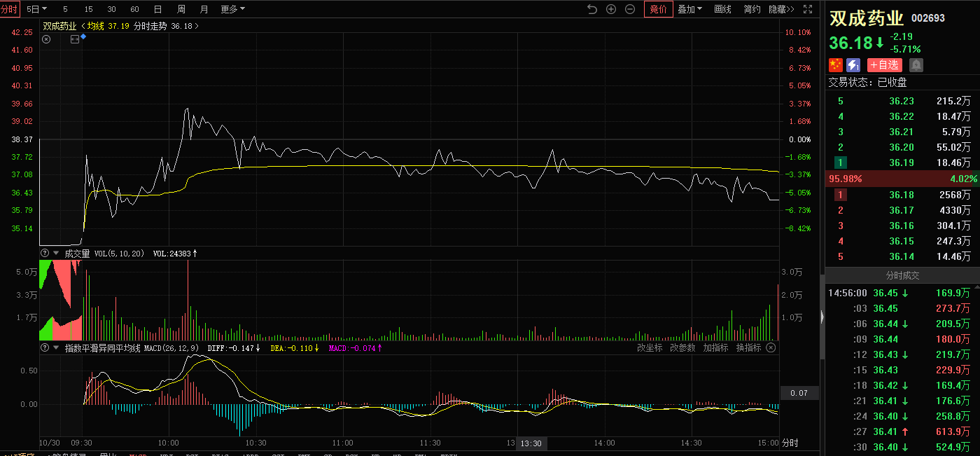Viewport: 980px width, 456px height.
Task: Zoom out the chart with minus icon
Action: 630,9
